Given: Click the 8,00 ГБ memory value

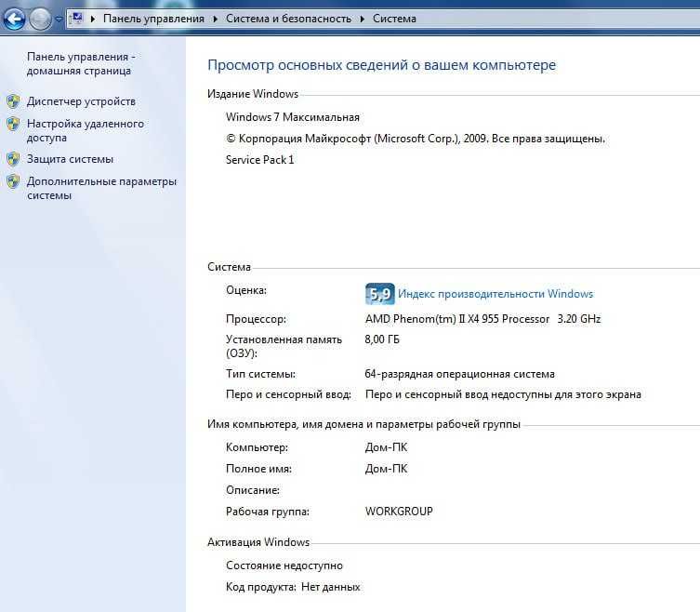Looking at the screenshot, I should (x=382, y=339).
